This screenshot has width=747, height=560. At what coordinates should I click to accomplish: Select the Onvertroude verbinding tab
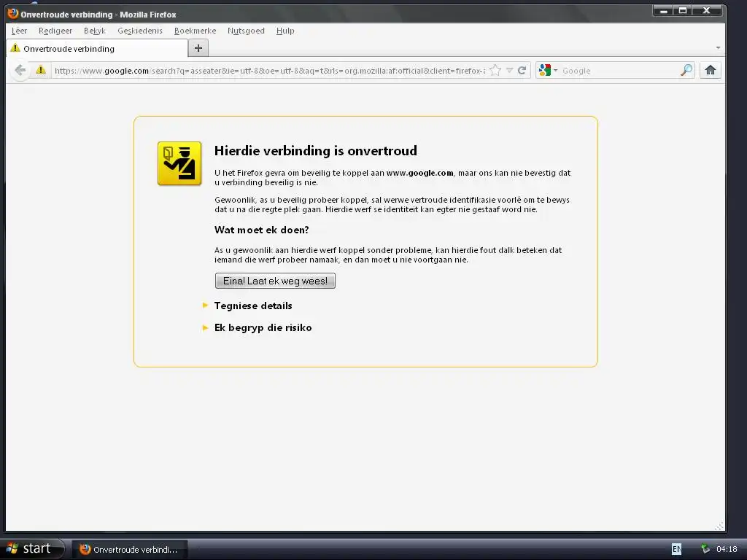97,48
